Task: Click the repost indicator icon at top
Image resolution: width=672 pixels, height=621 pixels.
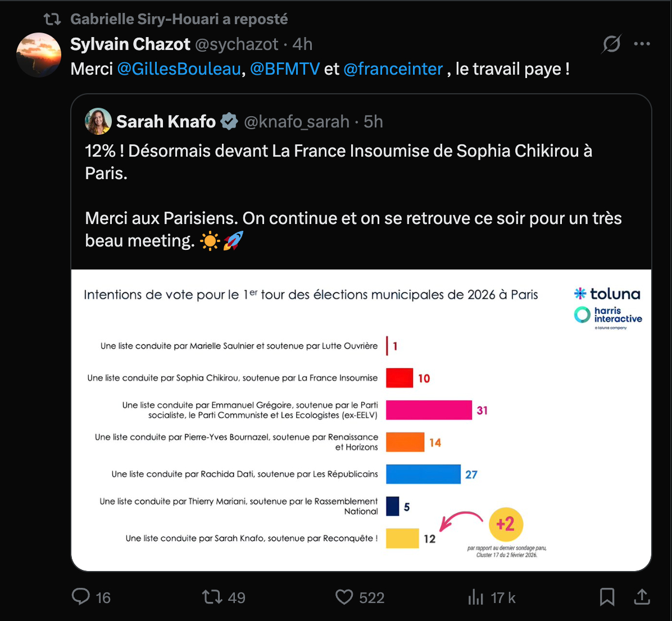Action: (x=52, y=19)
